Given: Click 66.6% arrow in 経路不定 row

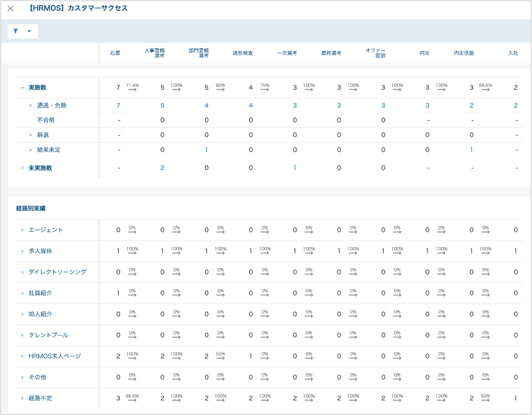Looking at the screenshot, I should tap(132, 398).
